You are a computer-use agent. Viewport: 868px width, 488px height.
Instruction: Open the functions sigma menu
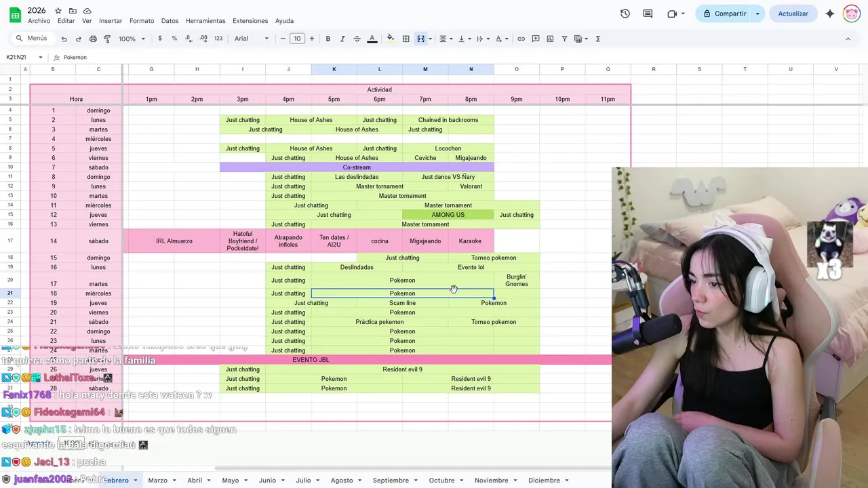[x=597, y=39]
